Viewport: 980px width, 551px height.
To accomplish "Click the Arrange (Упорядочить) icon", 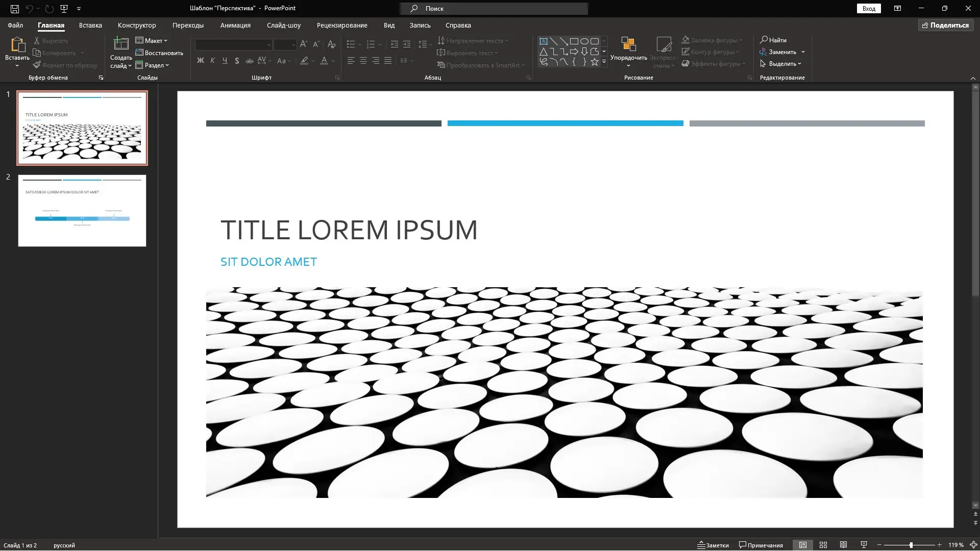I will 628,45.
